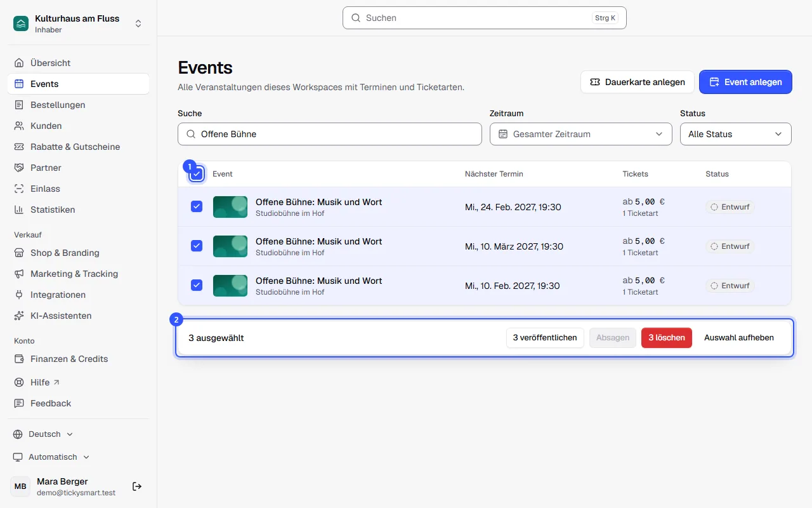
Task: Click the Nächster Termin column header
Action: tap(494, 174)
